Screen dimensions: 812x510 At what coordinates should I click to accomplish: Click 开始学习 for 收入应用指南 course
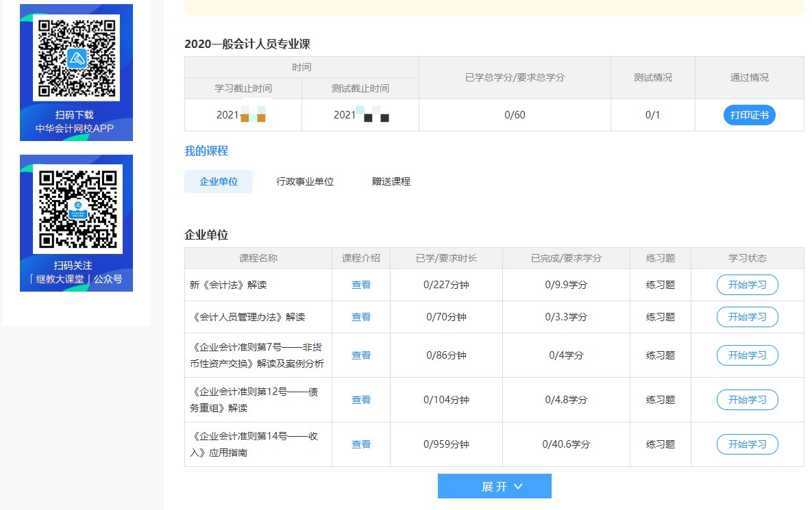(747, 444)
